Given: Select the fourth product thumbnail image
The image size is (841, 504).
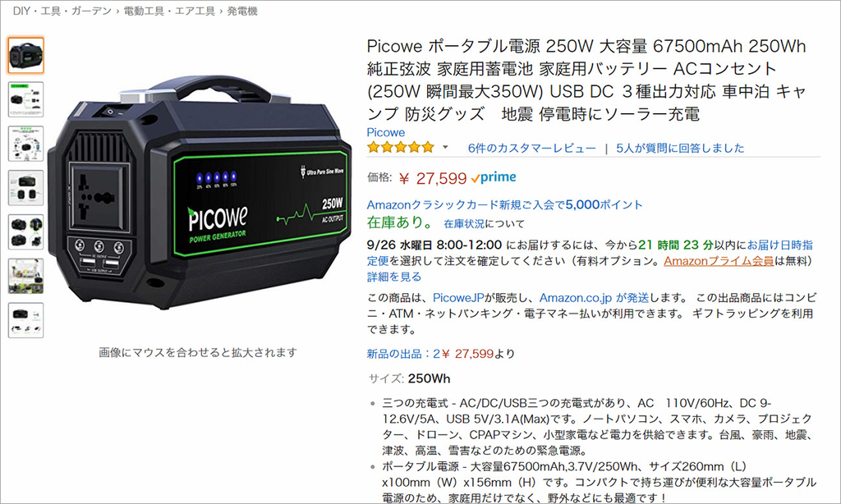Looking at the screenshot, I should click(25, 188).
